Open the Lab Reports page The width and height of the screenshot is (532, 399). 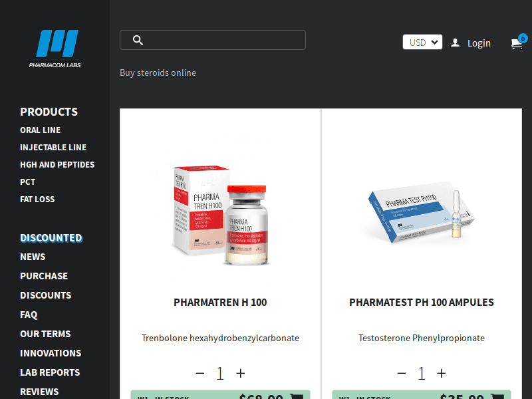(x=50, y=372)
